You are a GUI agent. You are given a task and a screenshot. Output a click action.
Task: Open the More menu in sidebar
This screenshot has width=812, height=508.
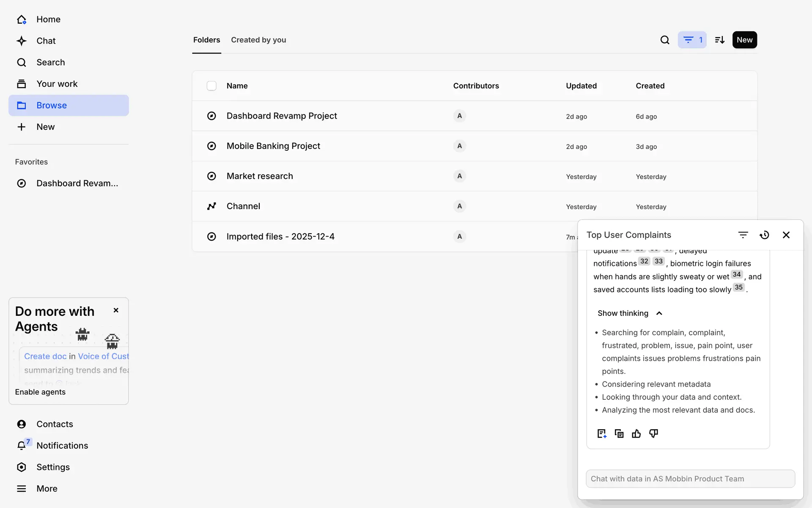pos(47,489)
